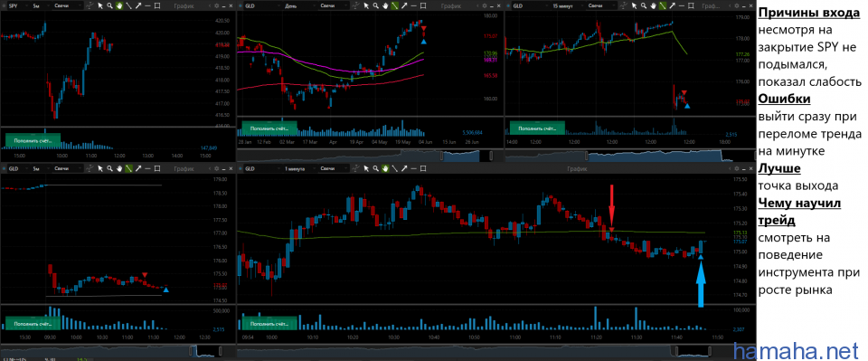868x361 pixels.
Task: Select pointer tool in GLD 5m chart
Action: 100,169
